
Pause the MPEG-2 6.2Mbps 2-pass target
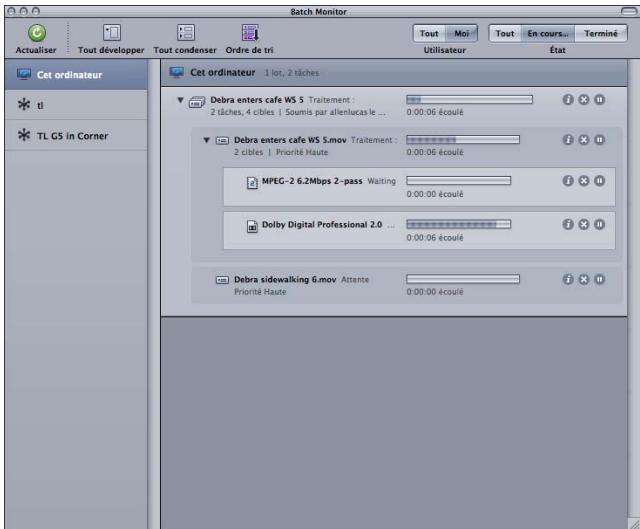click(600, 180)
